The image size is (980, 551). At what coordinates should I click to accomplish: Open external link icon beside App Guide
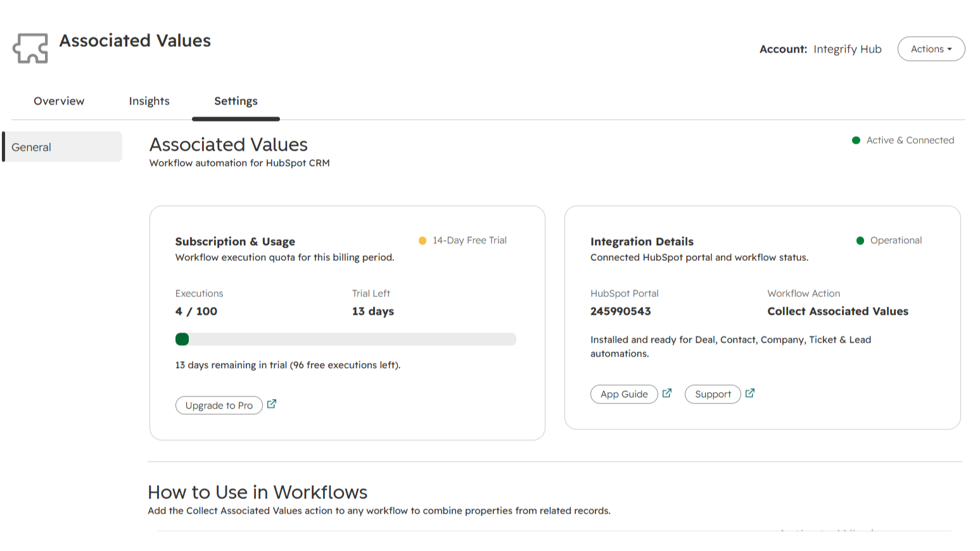point(667,393)
